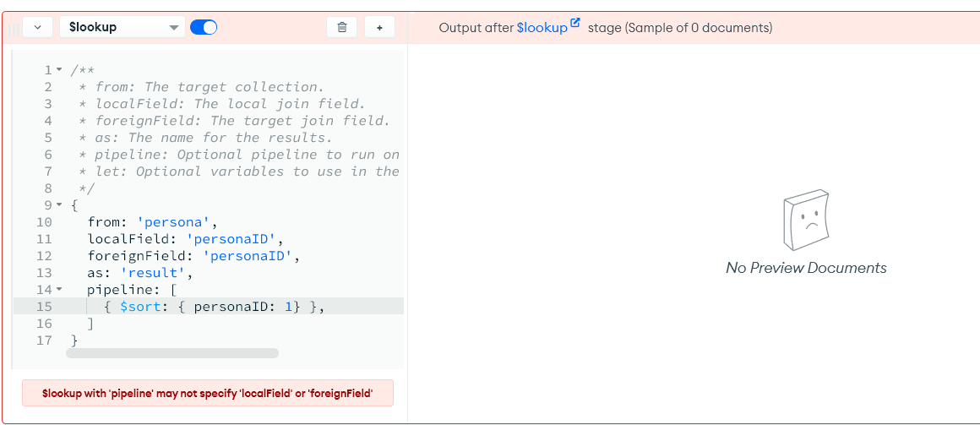Click the comment line about foreignField
This screenshot has width=980, height=425.
234,120
